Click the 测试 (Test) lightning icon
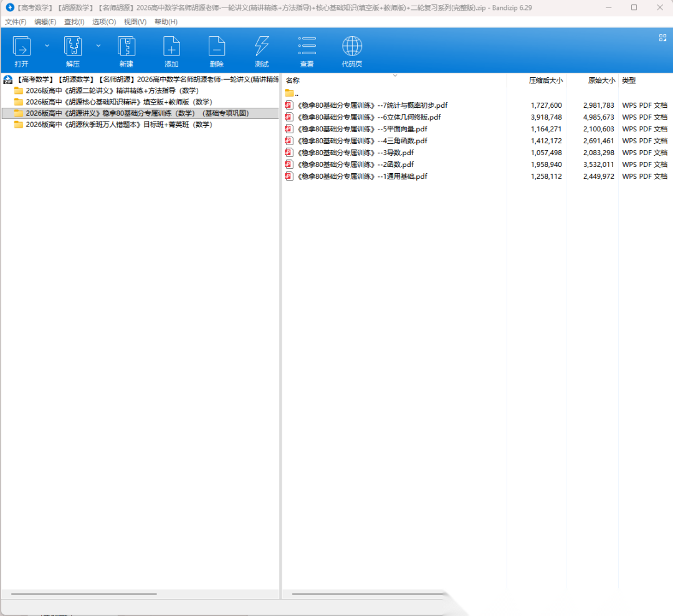Screen dimensions: 673x616 click(x=262, y=47)
